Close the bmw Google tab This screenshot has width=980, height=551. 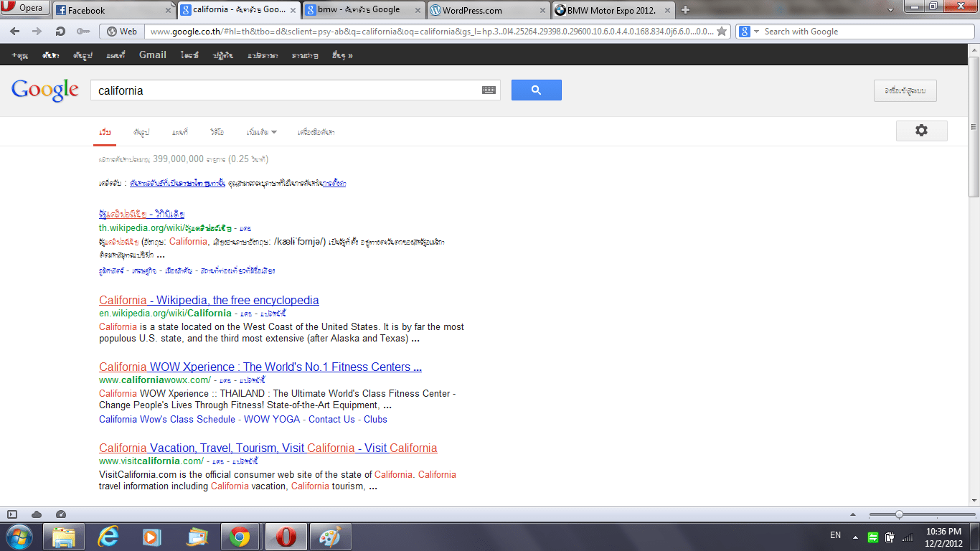pos(418,10)
